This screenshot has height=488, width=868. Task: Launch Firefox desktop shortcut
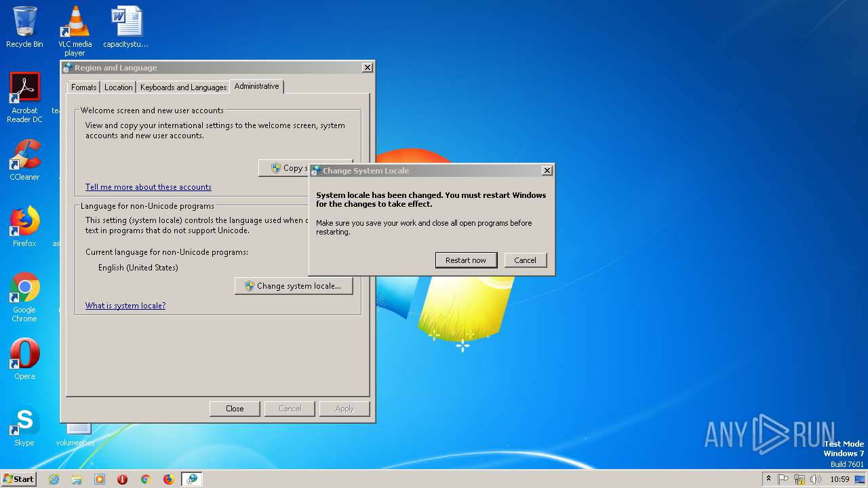point(24,226)
